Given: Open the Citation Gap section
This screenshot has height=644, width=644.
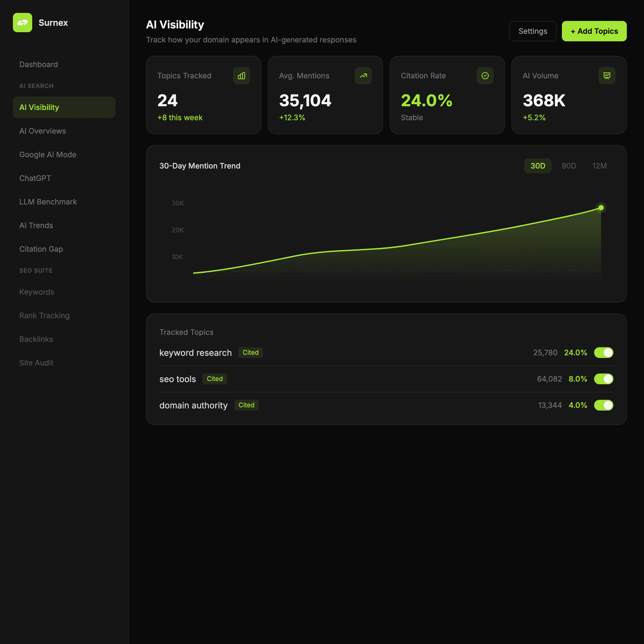Looking at the screenshot, I should [x=41, y=249].
